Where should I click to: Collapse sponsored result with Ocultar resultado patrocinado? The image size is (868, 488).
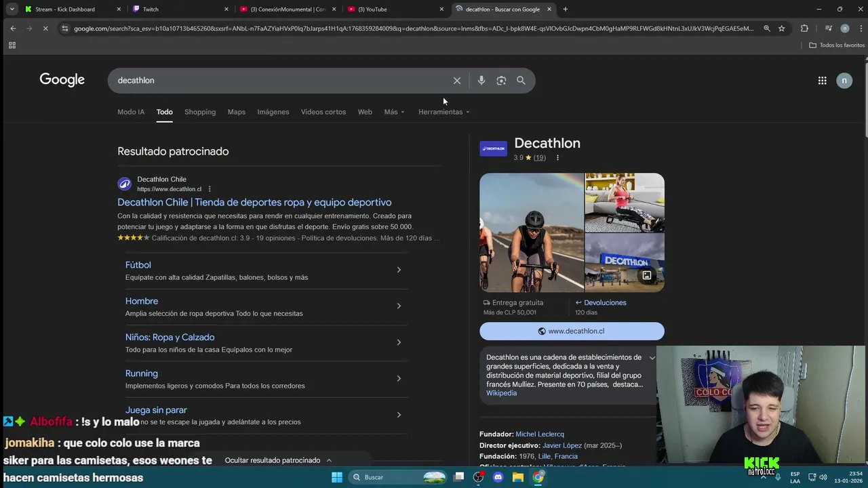click(278, 460)
